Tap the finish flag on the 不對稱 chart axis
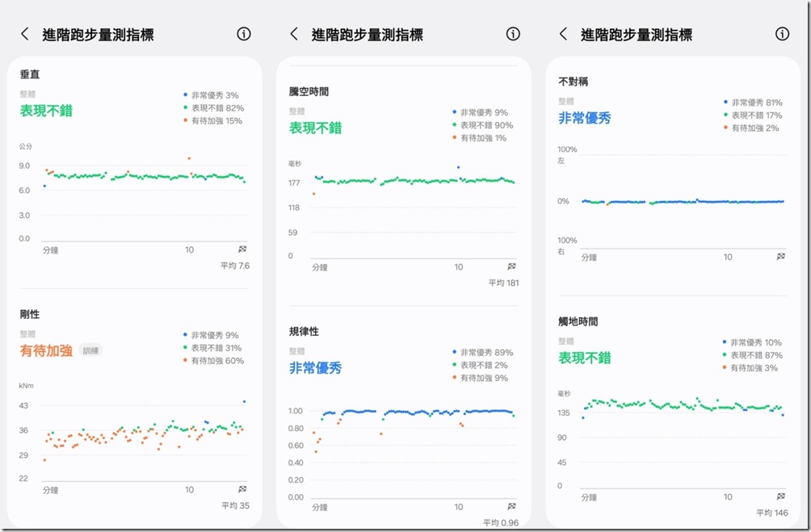This screenshot has height=532, width=811. pyautogui.click(x=781, y=257)
